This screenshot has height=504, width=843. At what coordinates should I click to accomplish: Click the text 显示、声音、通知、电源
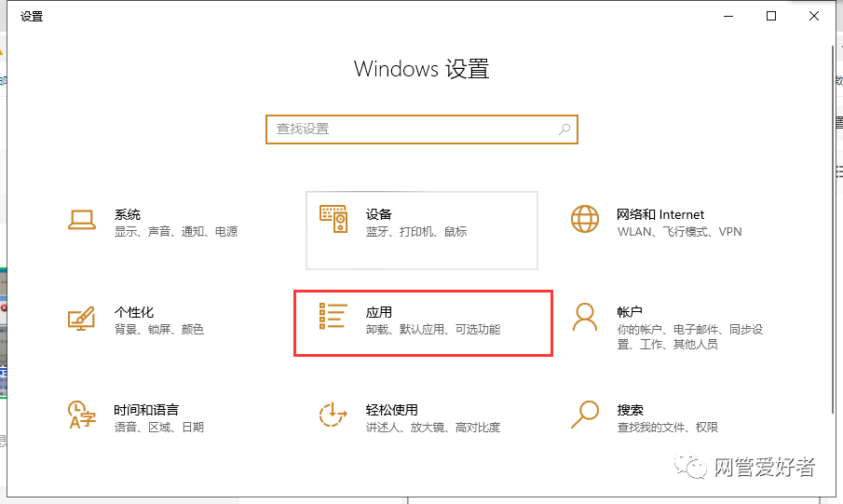tap(176, 232)
